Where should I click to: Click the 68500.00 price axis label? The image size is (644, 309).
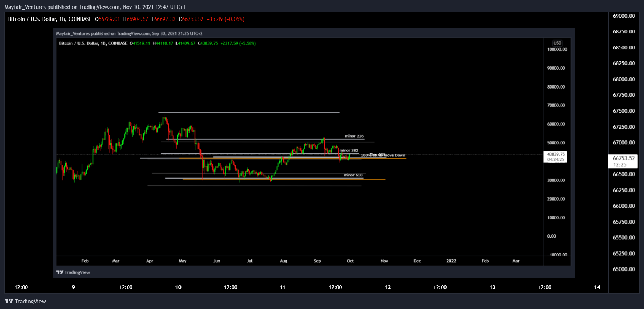[624, 48]
